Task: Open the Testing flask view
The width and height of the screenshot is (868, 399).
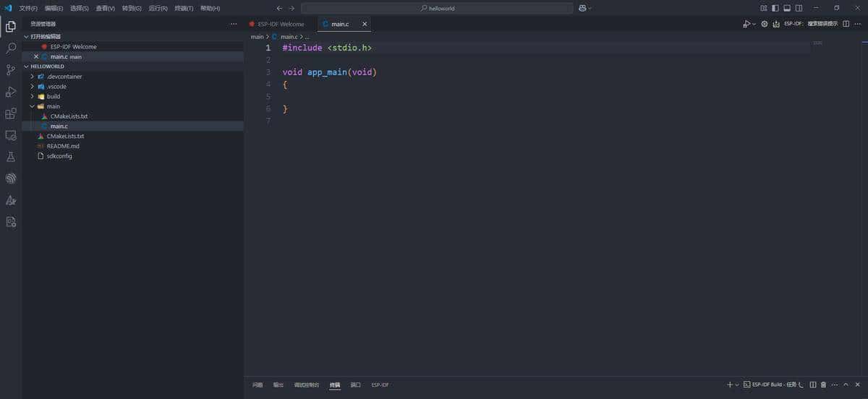Action: point(11,157)
